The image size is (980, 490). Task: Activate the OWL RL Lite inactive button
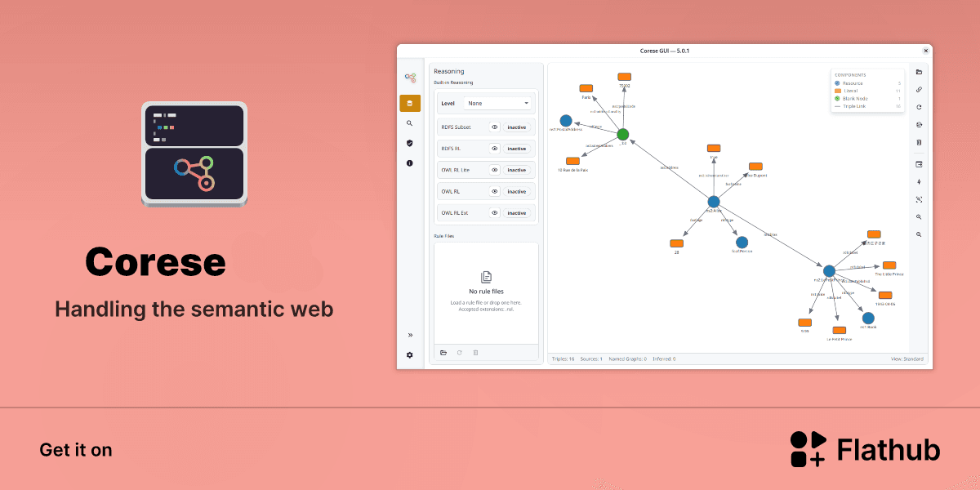coord(516,170)
